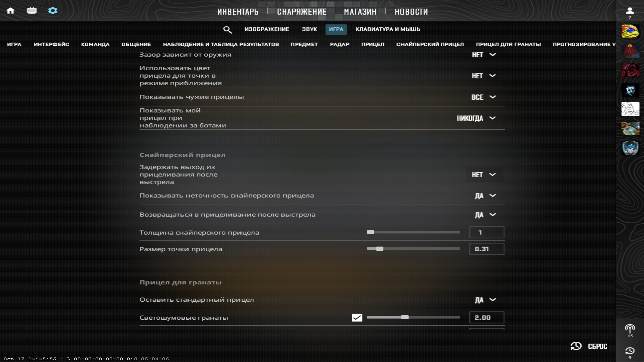This screenshot has height=362, width=644.
Task: Click the settings search magnifier icon
Action: [x=227, y=29]
